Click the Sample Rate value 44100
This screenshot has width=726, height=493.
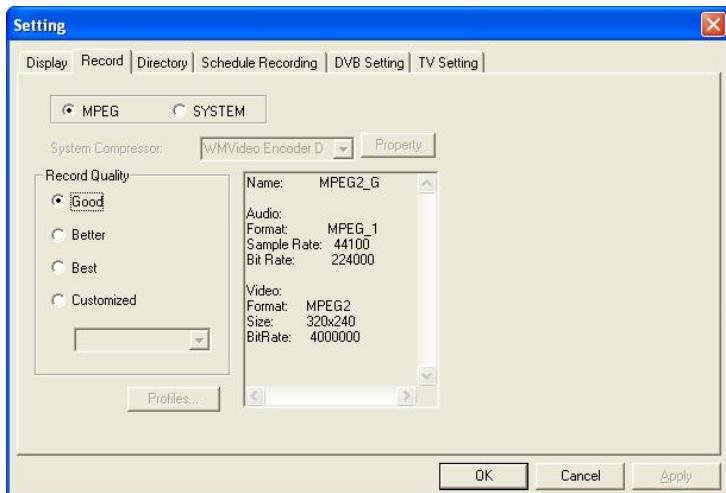[351, 244]
